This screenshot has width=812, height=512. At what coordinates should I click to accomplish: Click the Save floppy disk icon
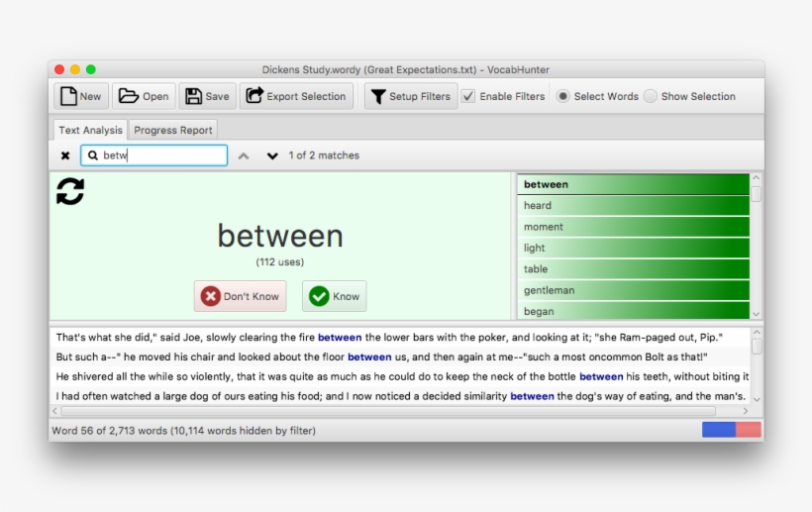194,96
